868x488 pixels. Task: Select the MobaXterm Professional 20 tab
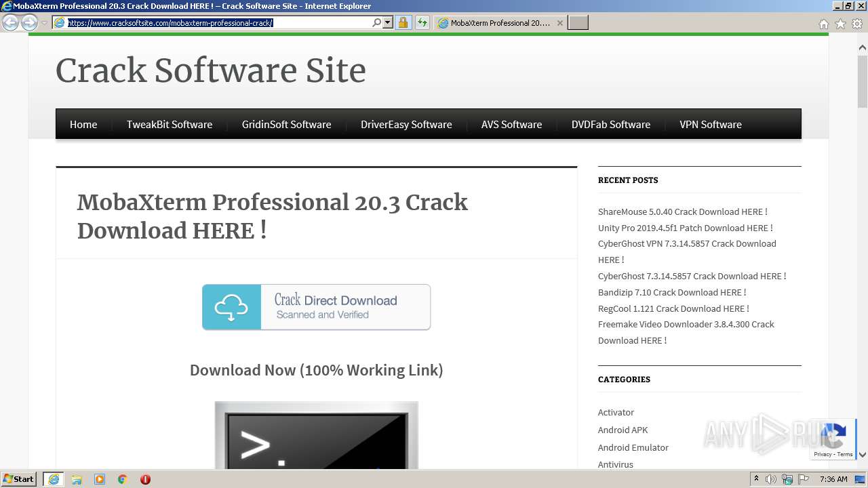[x=500, y=23]
